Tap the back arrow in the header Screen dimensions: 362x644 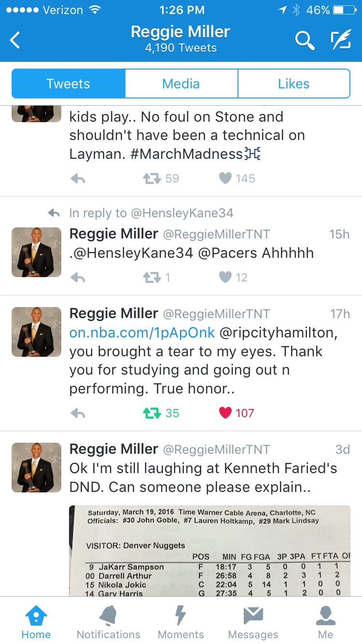click(x=15, y=40)
